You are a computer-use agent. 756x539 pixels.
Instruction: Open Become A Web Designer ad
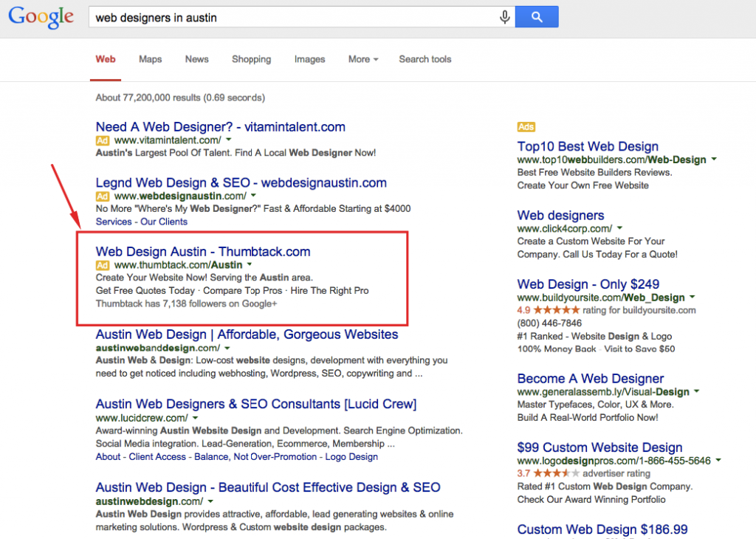tap(591, 379)
